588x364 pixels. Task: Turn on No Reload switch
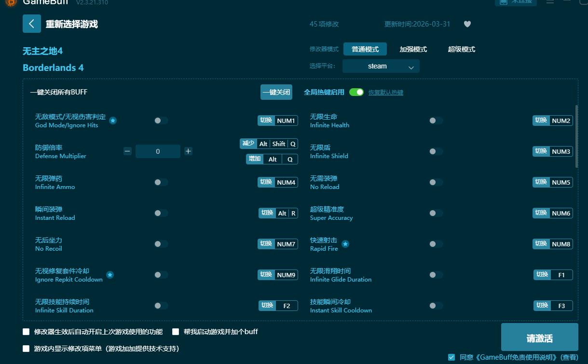pyautogui.click(x=436, y=182)
